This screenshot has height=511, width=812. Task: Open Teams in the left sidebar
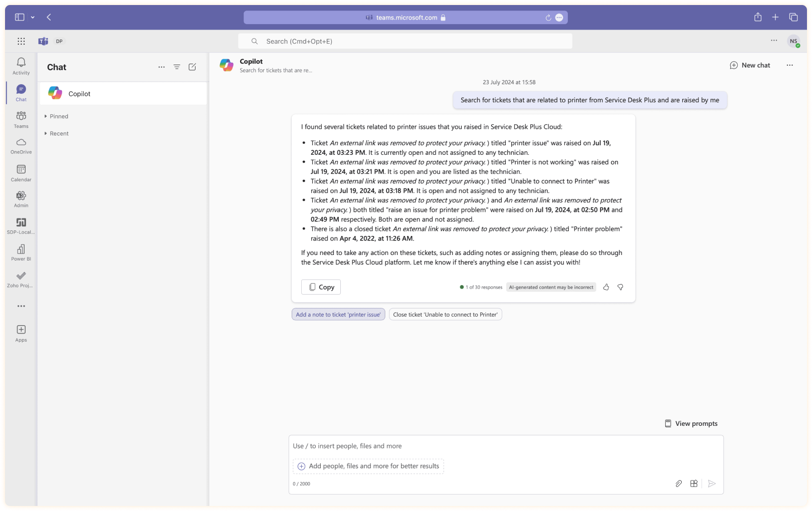(21, 119)
